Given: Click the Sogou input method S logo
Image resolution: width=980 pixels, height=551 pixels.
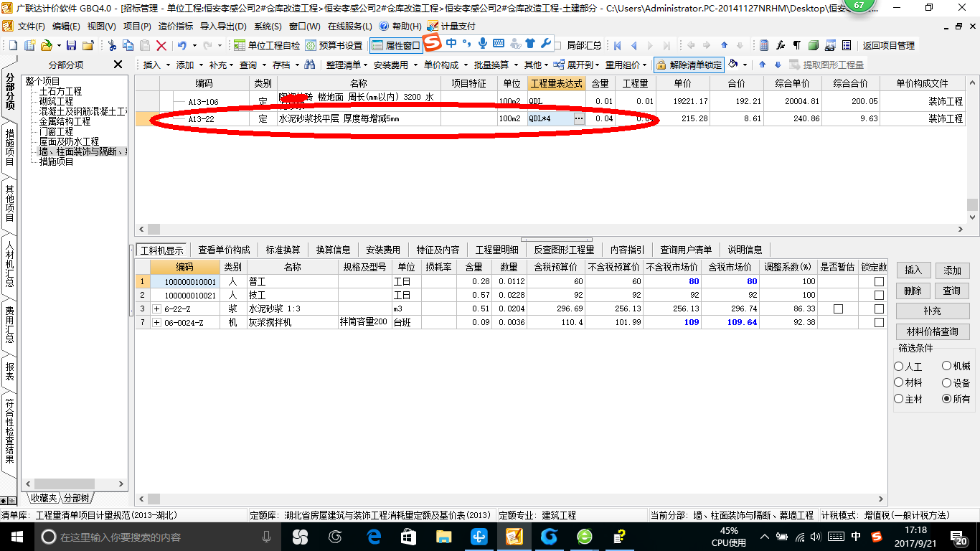Looking at the screenshot, I should [432, 42].
